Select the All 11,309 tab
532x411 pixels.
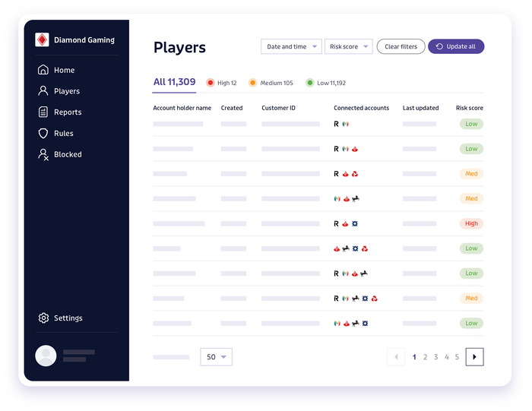(174, 82)
